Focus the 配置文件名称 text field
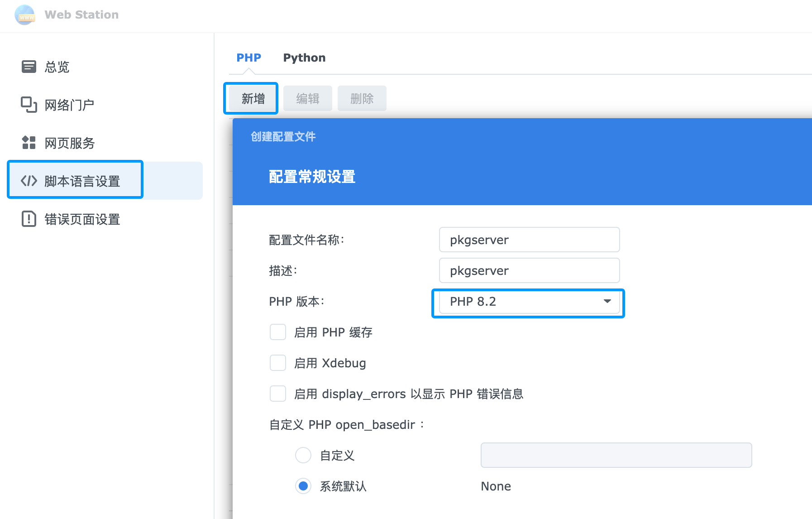The width and height of the screenshot is (812, 519). tap(529, 240)
